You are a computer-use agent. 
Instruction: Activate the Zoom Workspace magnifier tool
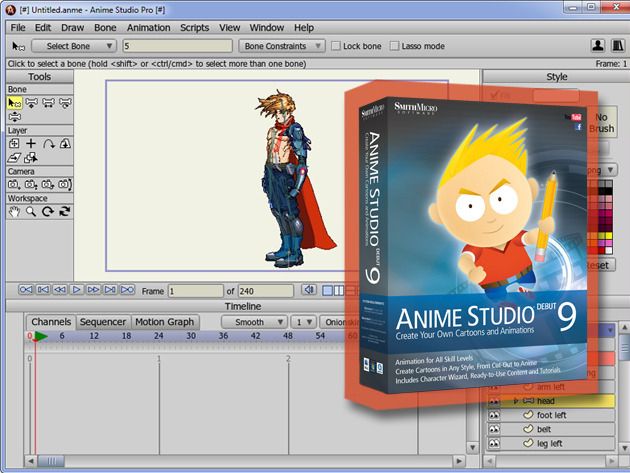coord(31,211)
